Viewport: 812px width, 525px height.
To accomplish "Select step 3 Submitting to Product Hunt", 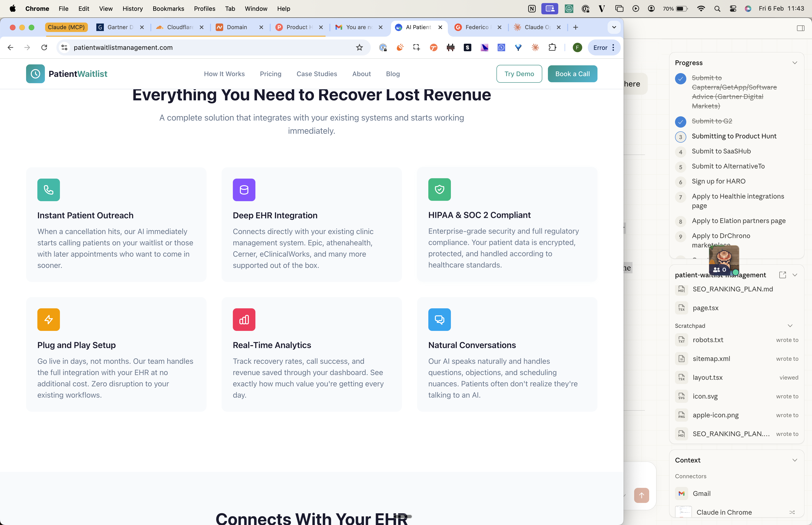I will coord(734,136).
